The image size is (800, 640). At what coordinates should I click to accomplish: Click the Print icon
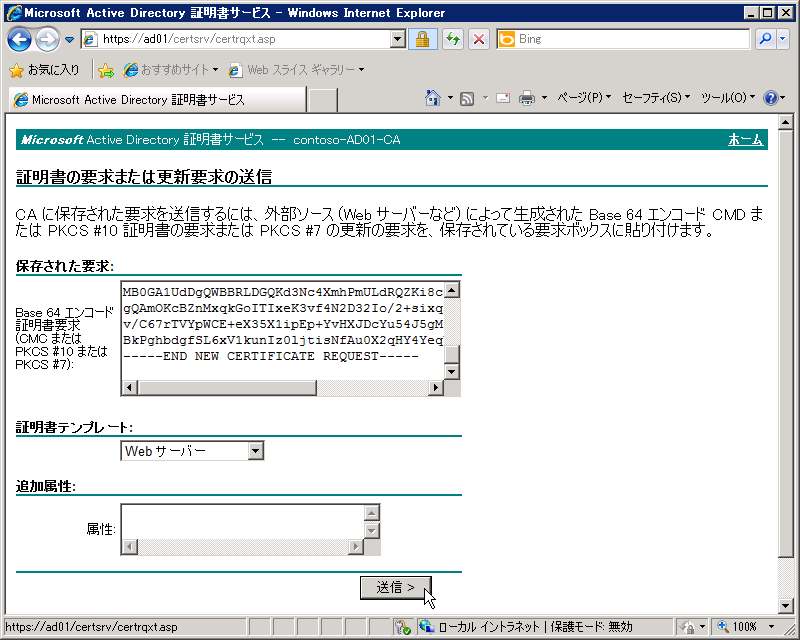point(527,97)
